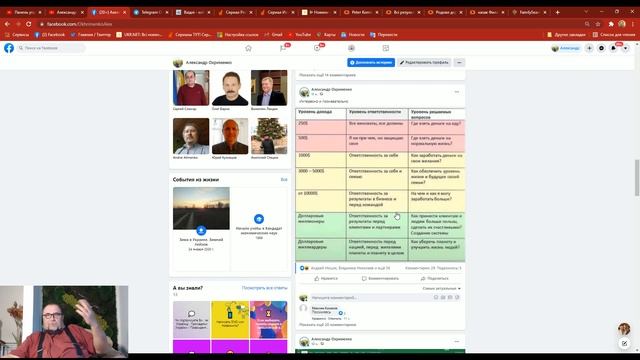This screenshot has height=360, width=640.
Task: Switch to the FamilySea... browser tab
Action: pyautogui.click(x=529, y=12)
